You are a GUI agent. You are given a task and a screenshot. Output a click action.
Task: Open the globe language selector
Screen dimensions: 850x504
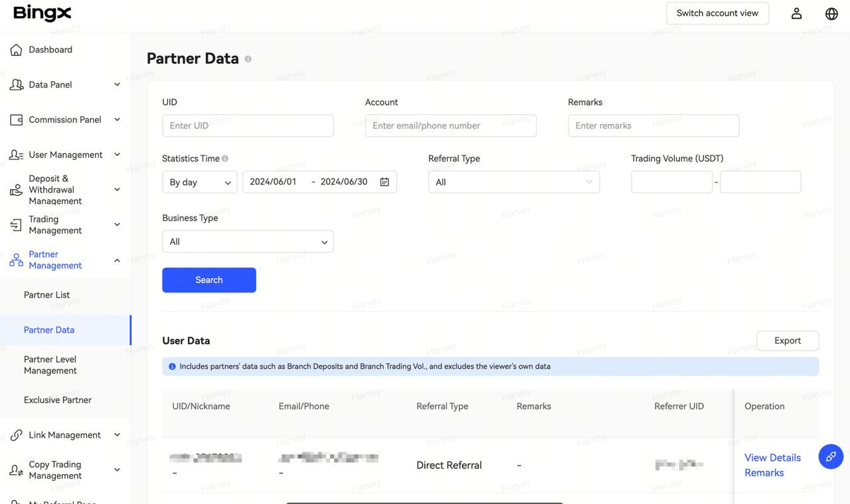pos(831,13)
